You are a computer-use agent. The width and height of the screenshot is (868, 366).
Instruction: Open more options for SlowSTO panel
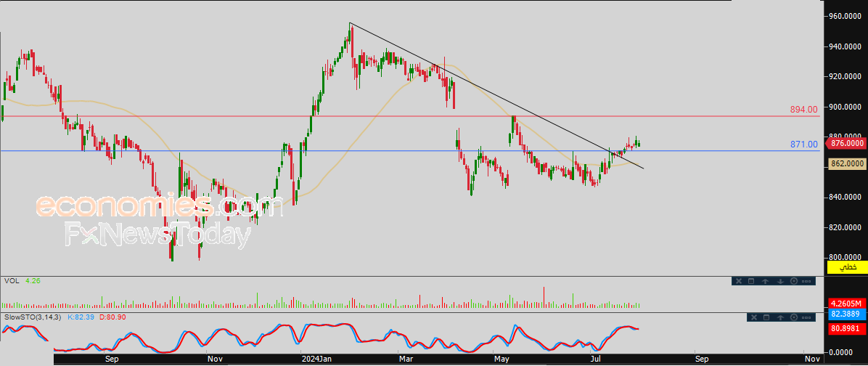[807, 317]
